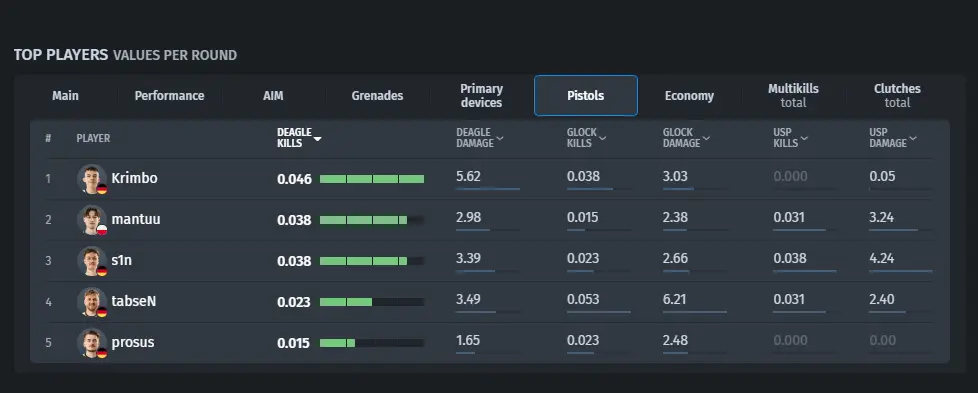Open the AIM tab
Viewport: 978px width, 393px height.
(x=273, y=95)
